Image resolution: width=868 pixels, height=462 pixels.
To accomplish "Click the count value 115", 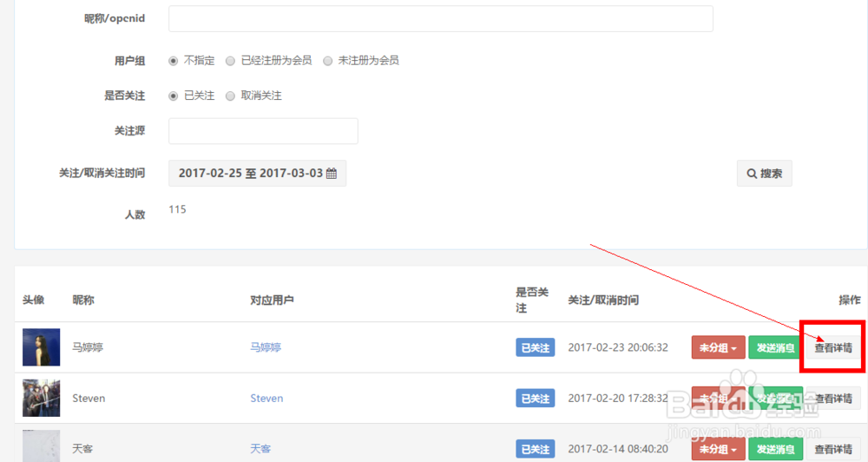I will coord(177,209).
